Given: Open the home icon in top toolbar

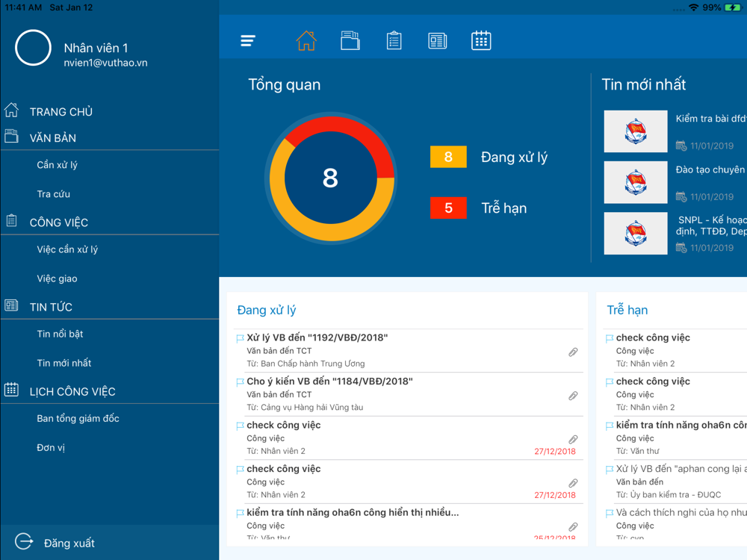Looking at the screenshot, I should (306, 40).
